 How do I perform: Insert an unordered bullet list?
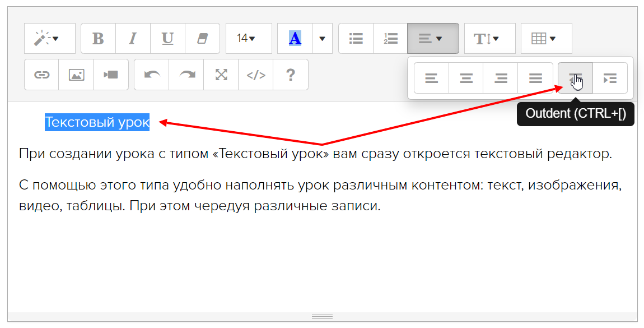point(356,39)
